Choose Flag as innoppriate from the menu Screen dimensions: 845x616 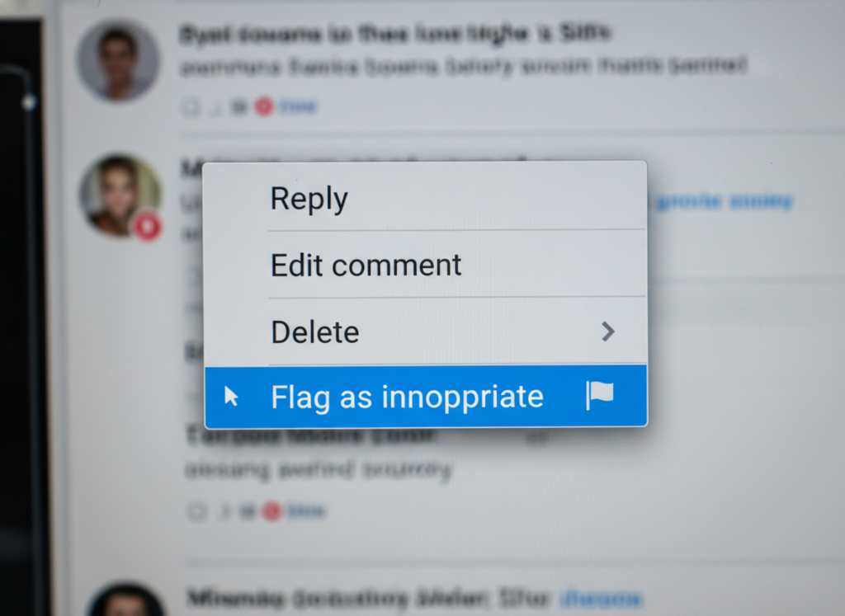(406, 396)
